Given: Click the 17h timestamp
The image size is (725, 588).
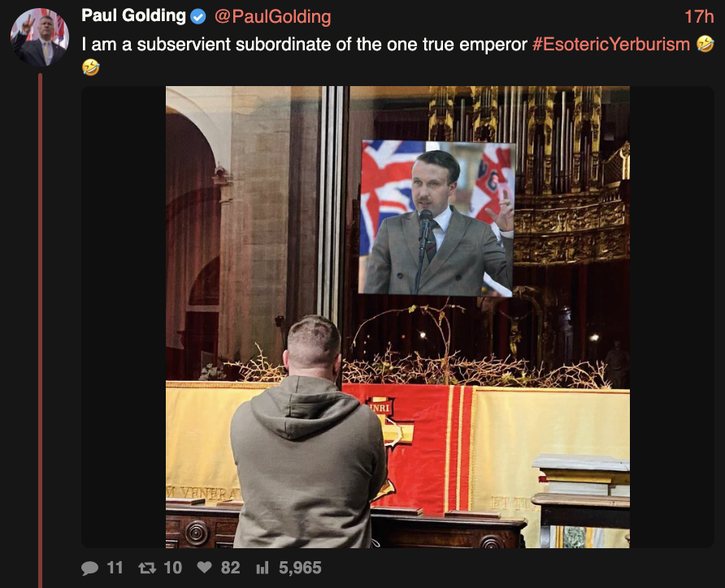Looking at the screenshot, I should coord(699,16).
